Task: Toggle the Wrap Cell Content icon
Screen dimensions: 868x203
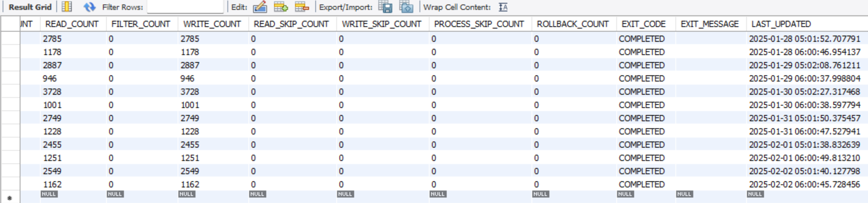Action: click(x=503, y=7)
